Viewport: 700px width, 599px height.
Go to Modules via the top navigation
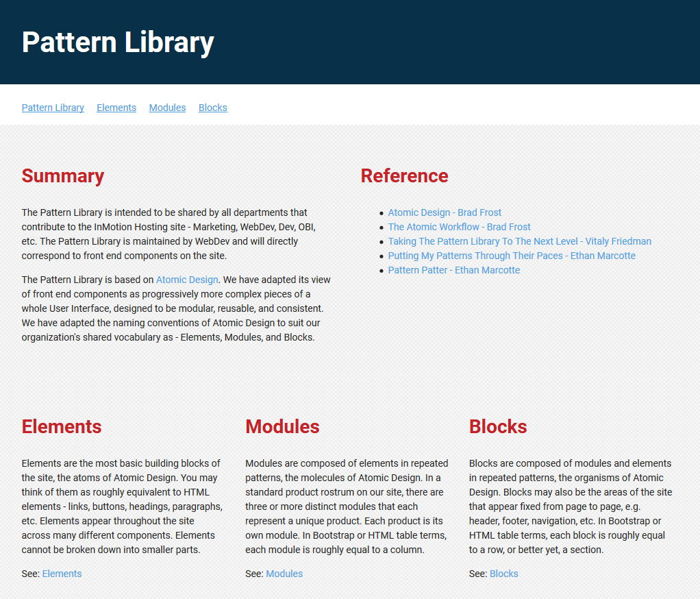(167, 108)
